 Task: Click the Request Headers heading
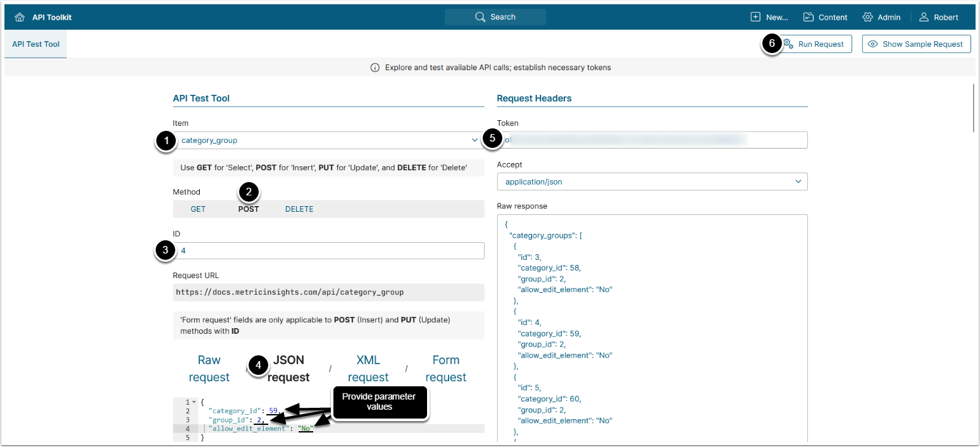(x=535, y=98)
